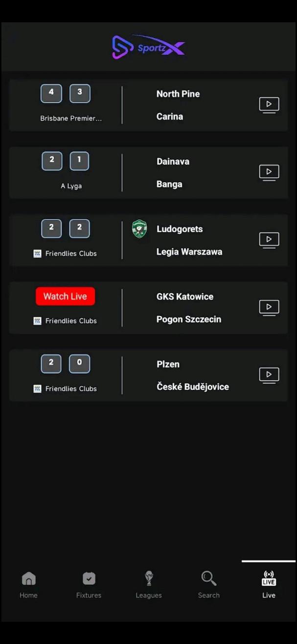297x644 pixels.
Task: Open the Home tab
Action: tap(28, 584)
